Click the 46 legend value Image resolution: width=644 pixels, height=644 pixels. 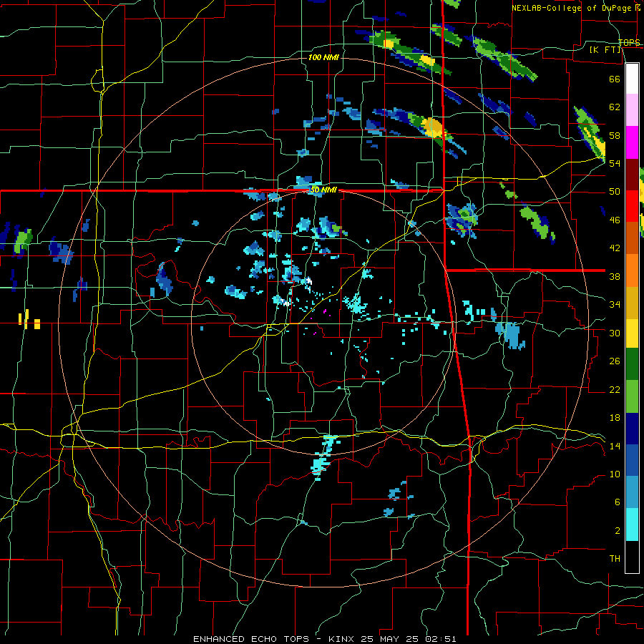(x=615, y=220)
